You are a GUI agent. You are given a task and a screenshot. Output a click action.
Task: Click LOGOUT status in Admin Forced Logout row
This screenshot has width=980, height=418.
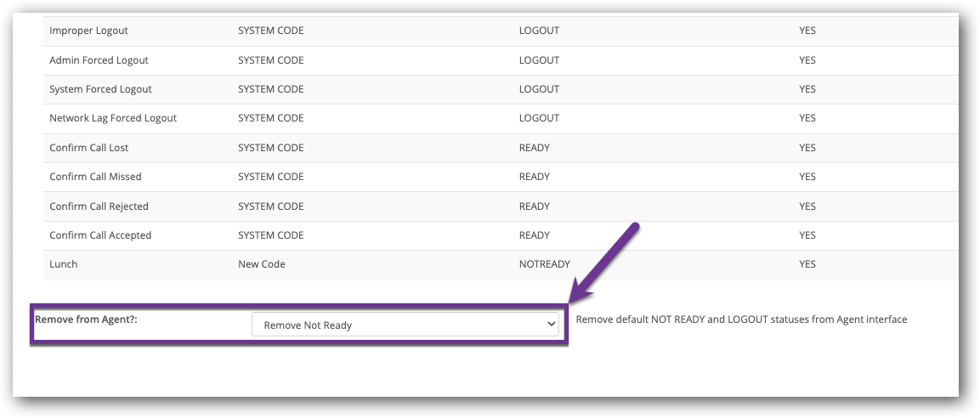point(539,60)
